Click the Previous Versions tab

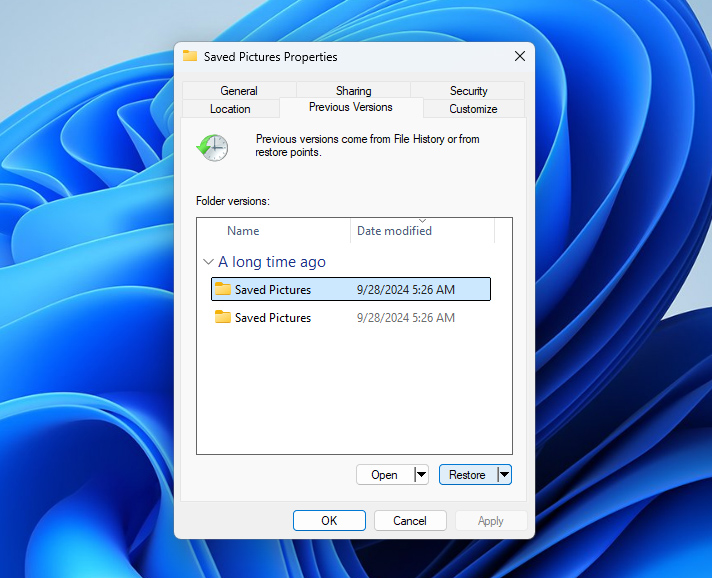point(351,107)
